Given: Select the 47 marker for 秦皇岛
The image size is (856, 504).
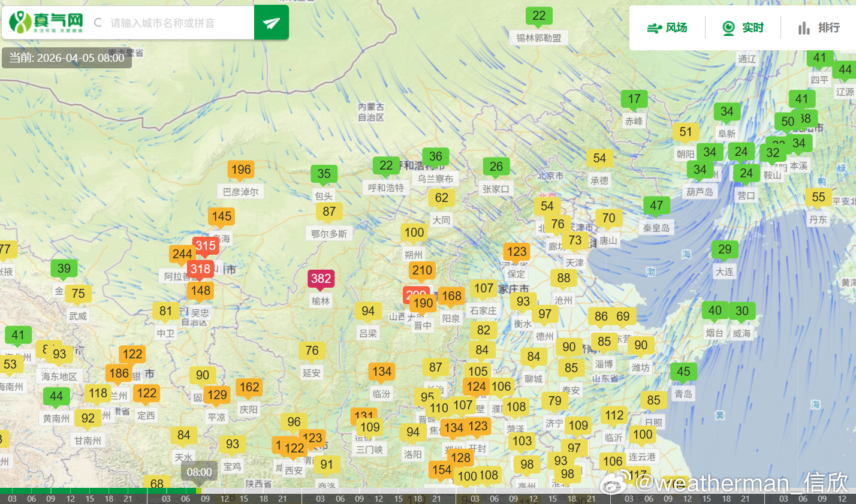Looking at the screenshot, I should (x=656, y=206).
